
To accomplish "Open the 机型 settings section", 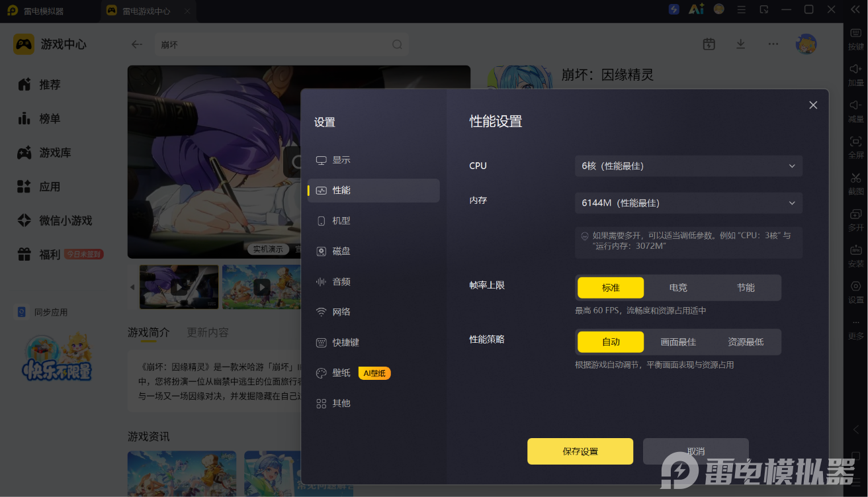I will [374, 221].
